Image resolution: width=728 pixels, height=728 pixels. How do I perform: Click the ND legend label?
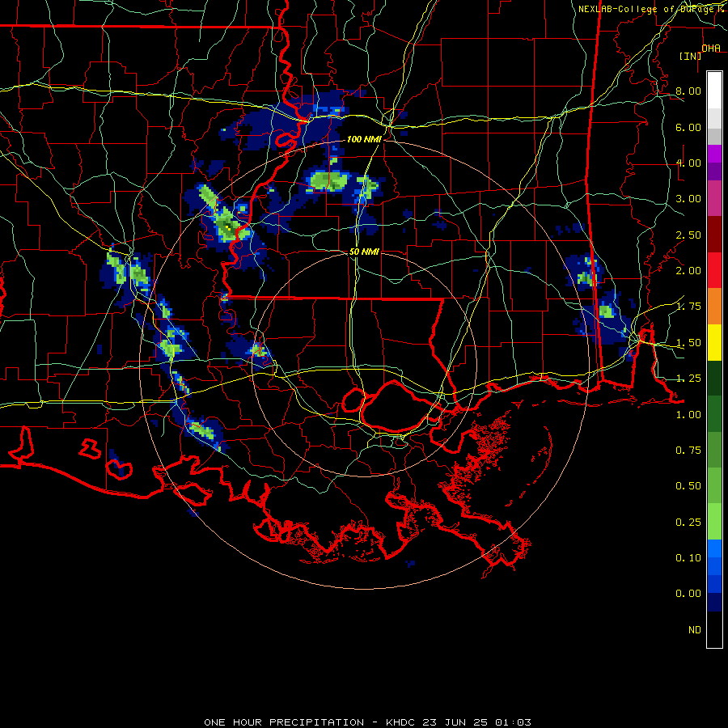(x=695, y=630)
